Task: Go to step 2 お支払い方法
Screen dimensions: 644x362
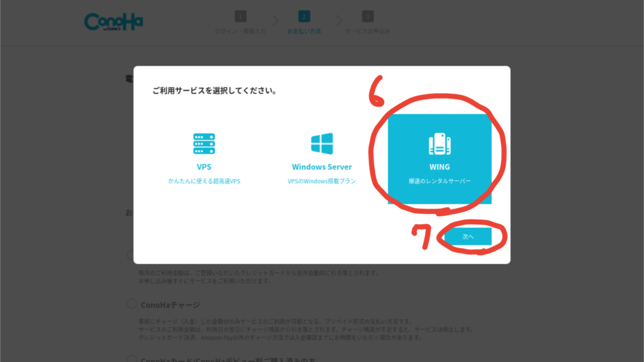Action: [x=304, y=22]
